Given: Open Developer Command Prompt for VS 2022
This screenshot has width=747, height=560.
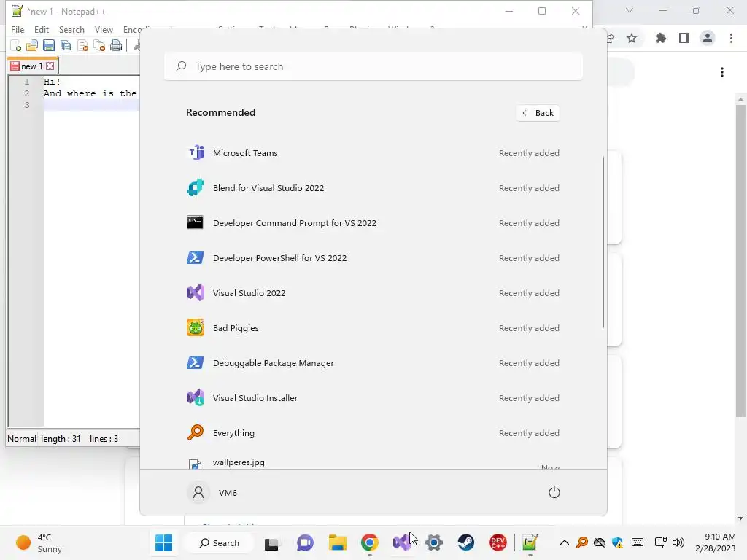Looking at the screenshot, I should (x=373, y=223).
